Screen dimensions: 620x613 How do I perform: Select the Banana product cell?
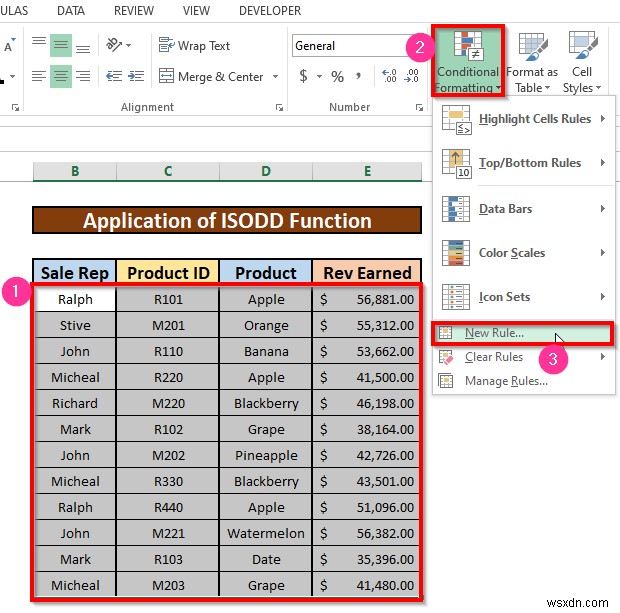[x=266, y=351]
